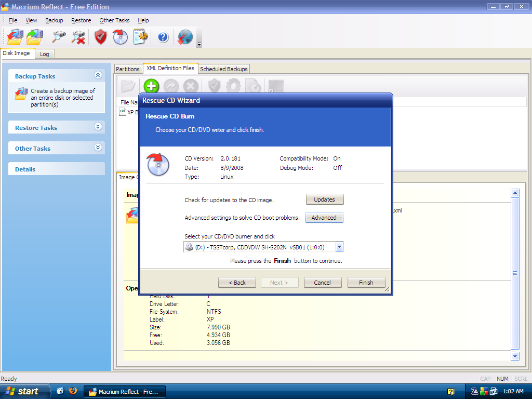Click the Back button in wizard
Image resolution: width=532 pixels, height=399 pixels.
pyautogui.click(x=237, y=283)
